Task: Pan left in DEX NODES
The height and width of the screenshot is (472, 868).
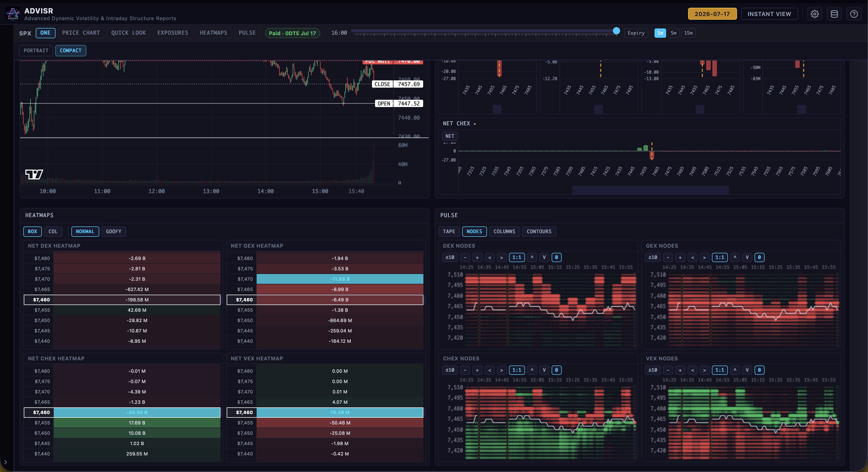Action: (x=490, y=257)
